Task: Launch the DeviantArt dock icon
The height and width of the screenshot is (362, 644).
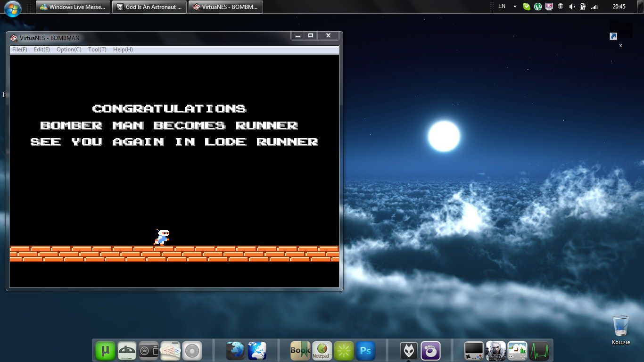Action: tap(127, 351)
